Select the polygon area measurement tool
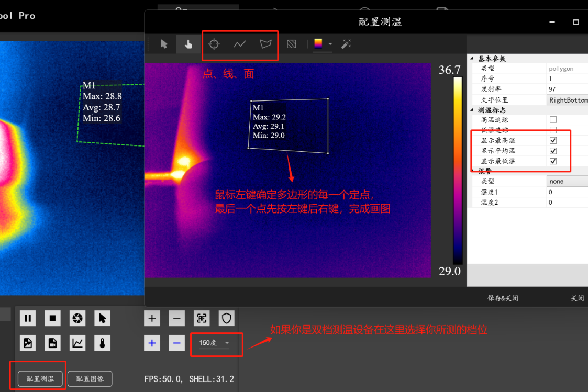This screenshot has width=588, height=392. (266, 44)
